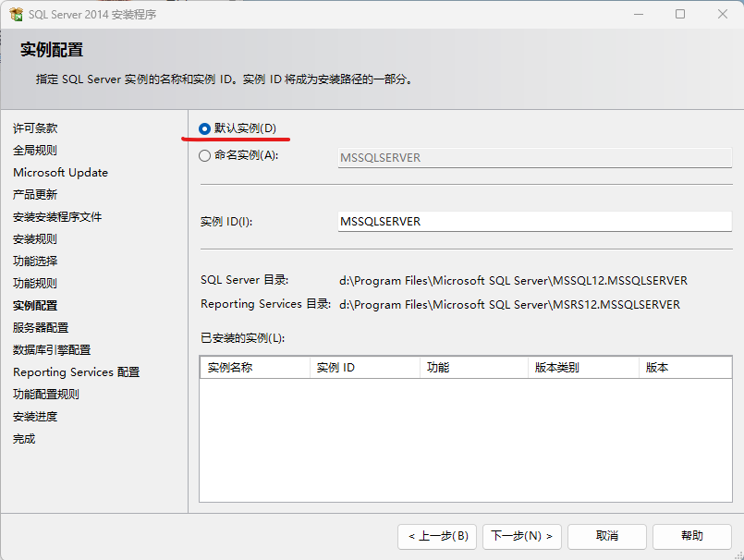Image resolution: width=744 pixels, height=560 pixels.
Task: Open help with the 帮助 button
Action: point(692,536)
